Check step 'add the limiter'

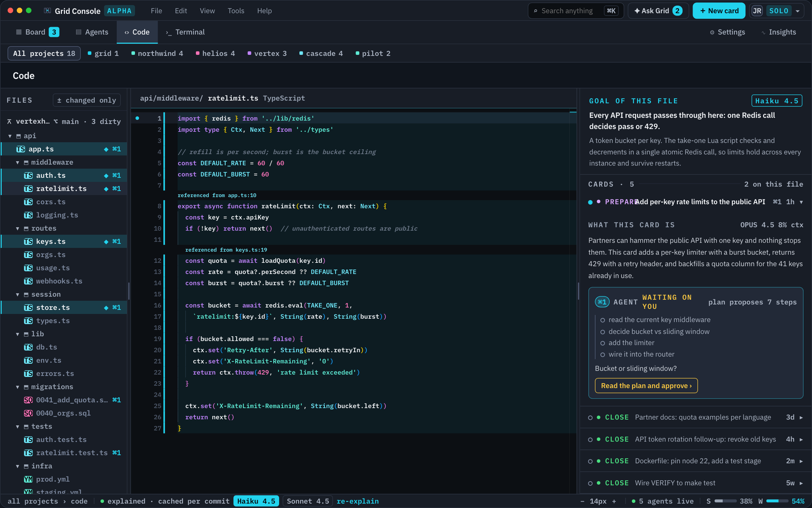(603, 343)
